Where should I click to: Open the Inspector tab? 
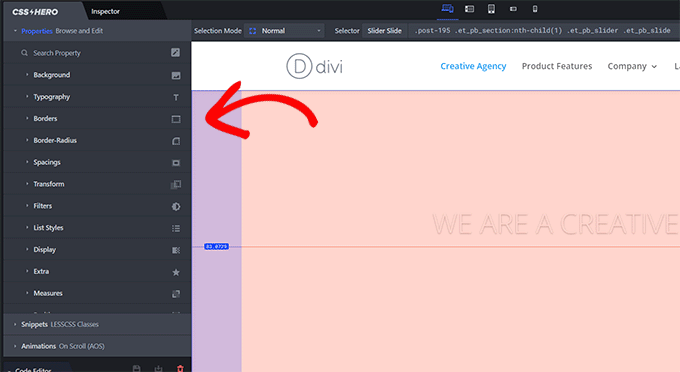(105, 12)
